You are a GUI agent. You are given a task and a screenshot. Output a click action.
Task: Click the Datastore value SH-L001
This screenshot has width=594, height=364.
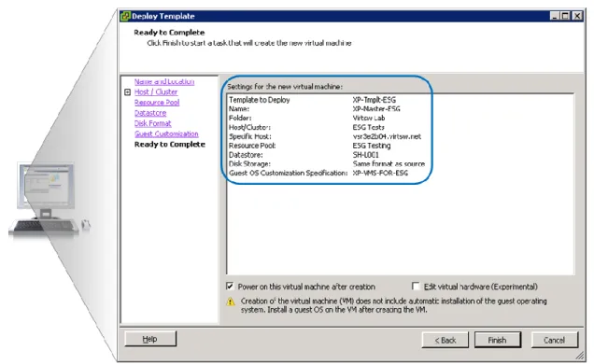[365, 155]
